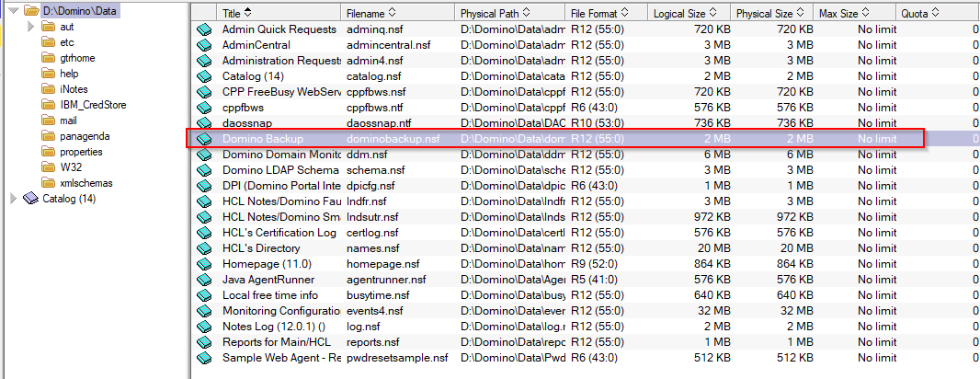The width and height of the screenshot is (980, 379).
Task: Click the HCL Notes/Domino Smart Upgrade title
Action: [x=282, y=217]
